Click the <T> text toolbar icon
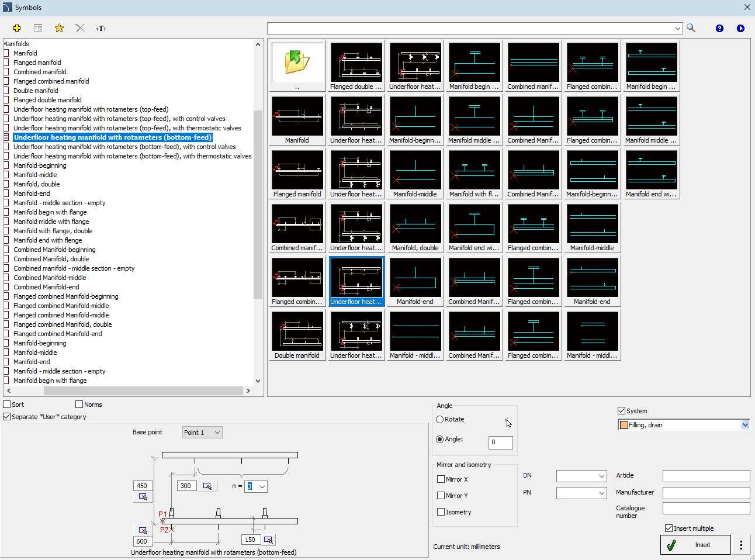755x560 pixels. click(x=101, y=28)
